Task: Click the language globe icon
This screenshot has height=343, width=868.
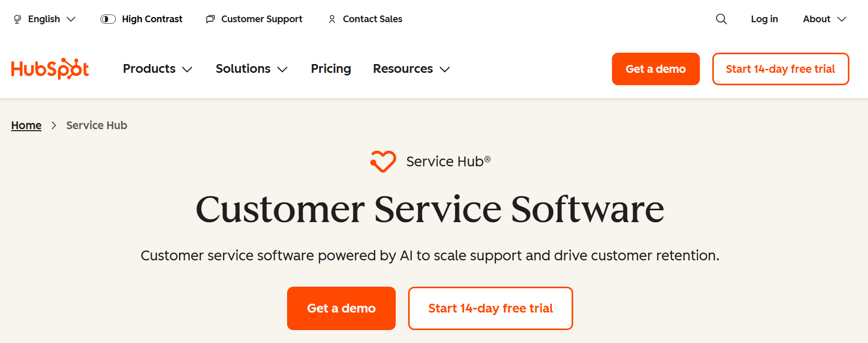Action: pos(16,19)
